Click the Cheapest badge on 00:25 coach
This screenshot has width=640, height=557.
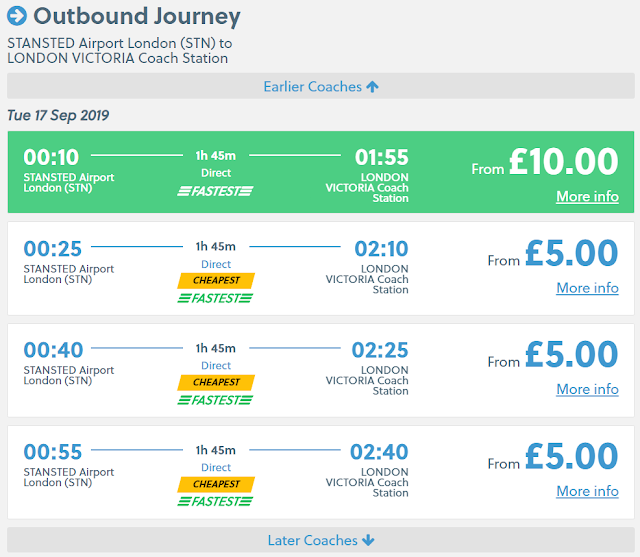click(x=216, y=280)
